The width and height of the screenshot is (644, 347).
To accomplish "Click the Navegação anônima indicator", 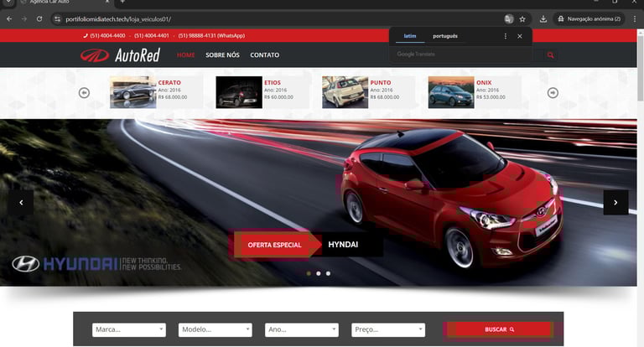I will (589, 19).
